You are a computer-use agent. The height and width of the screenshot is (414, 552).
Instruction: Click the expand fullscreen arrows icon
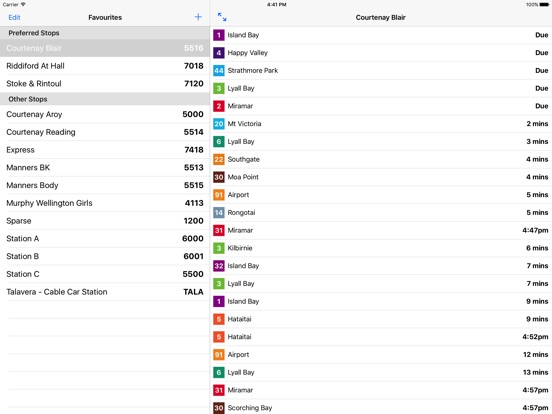pyautogui.click(x=222, y=17)
